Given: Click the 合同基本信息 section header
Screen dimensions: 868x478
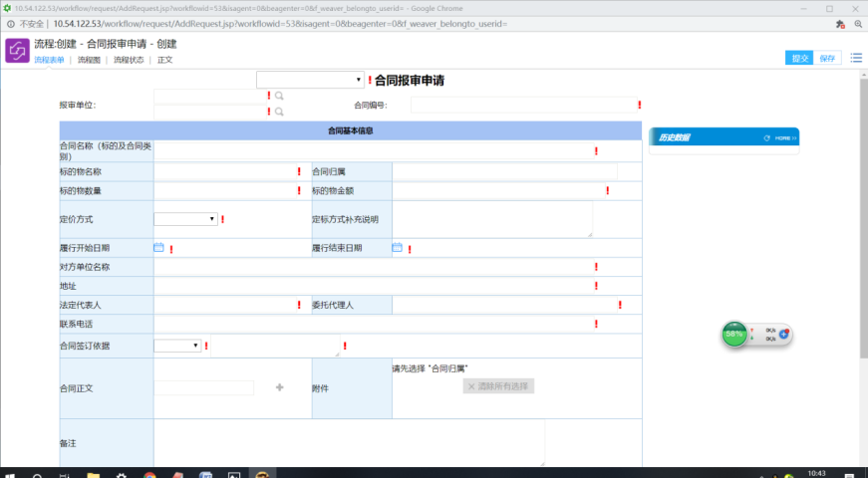Looking at the screenshot, I should click(351, 130).
